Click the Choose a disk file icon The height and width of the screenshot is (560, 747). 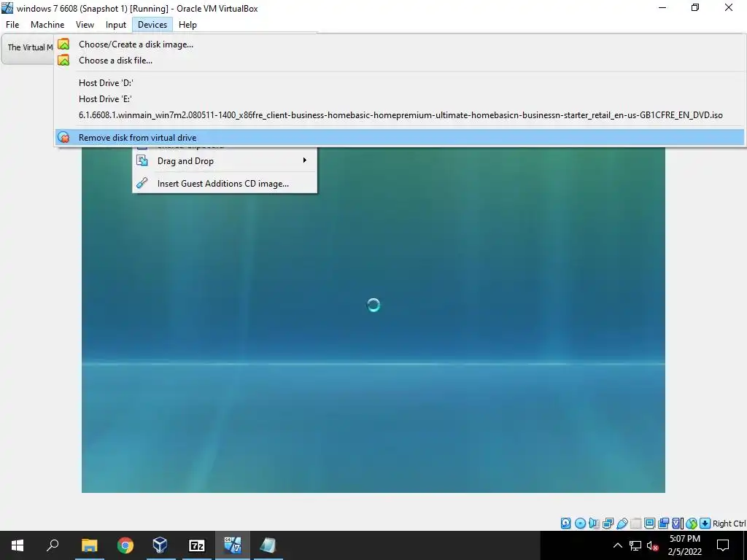point(63,61)
